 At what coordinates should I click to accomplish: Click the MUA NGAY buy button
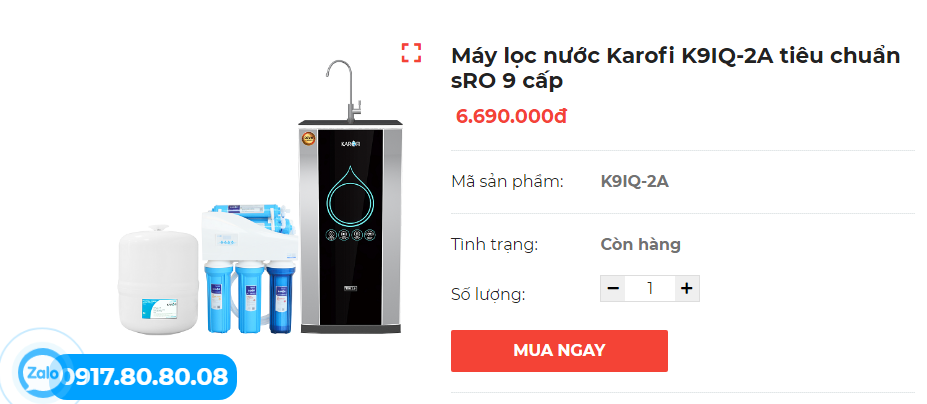pos(559,351)
